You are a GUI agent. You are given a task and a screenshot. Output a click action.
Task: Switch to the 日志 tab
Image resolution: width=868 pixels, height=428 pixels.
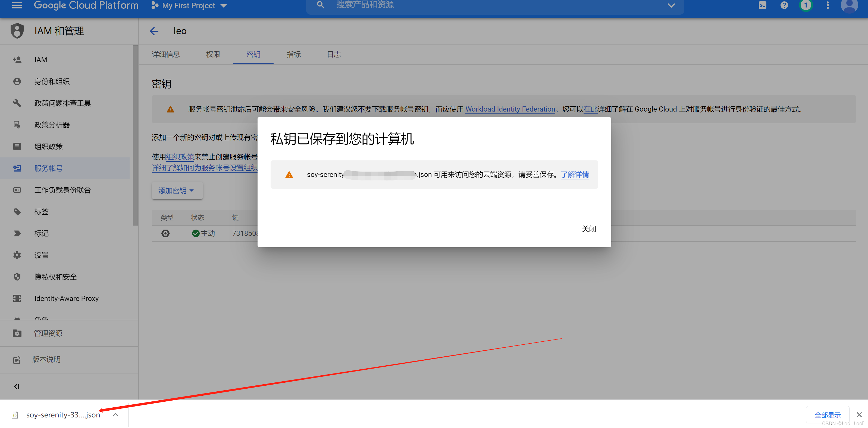coord(334,55)
